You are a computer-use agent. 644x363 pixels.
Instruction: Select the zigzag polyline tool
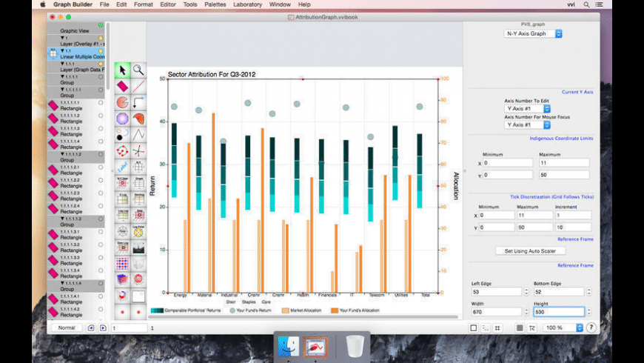coord(138,134)
